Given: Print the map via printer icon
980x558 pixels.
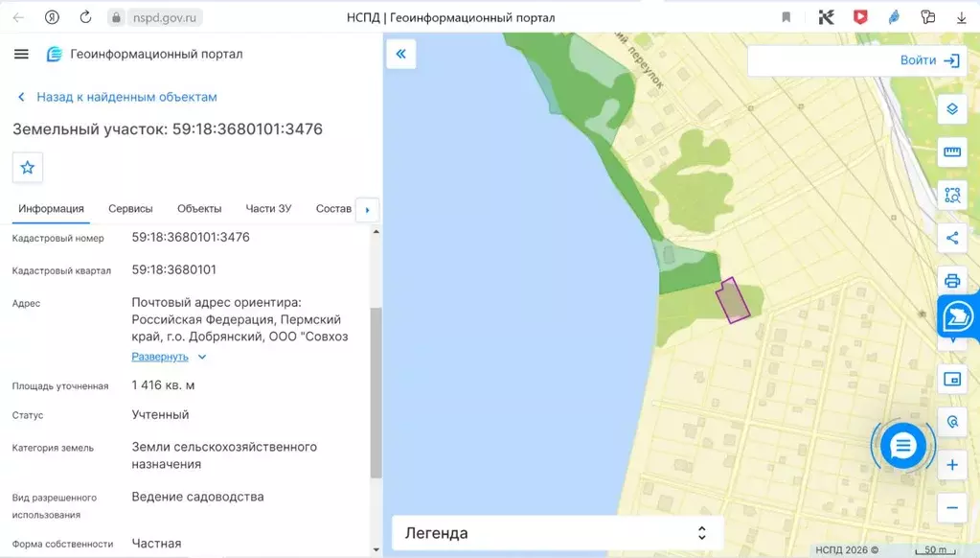Looking at the screenshot, I should pos(952,280).
